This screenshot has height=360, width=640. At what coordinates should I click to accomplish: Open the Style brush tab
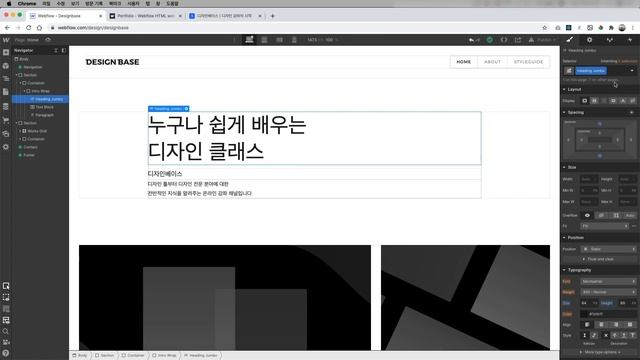click(570, 40)
